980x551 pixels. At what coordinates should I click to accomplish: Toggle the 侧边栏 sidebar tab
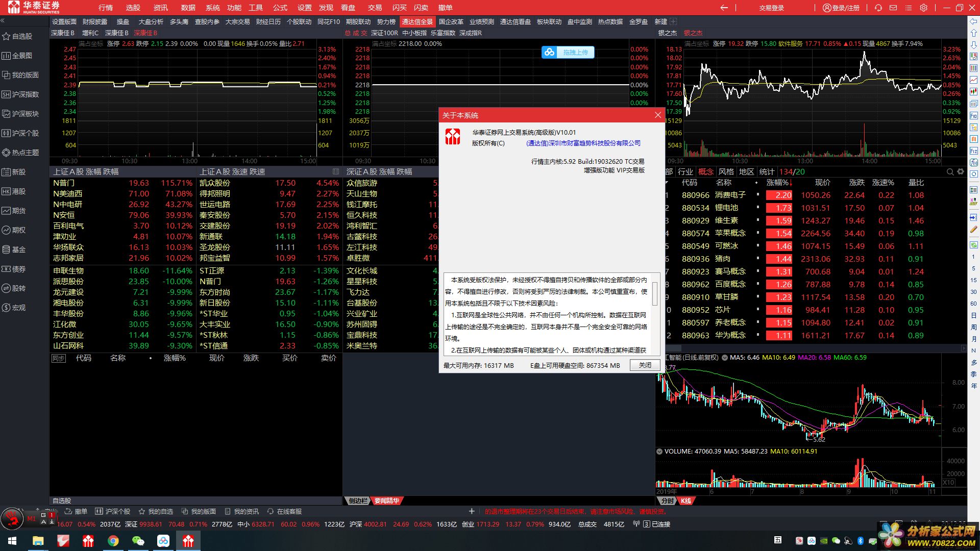pos(358,501)
